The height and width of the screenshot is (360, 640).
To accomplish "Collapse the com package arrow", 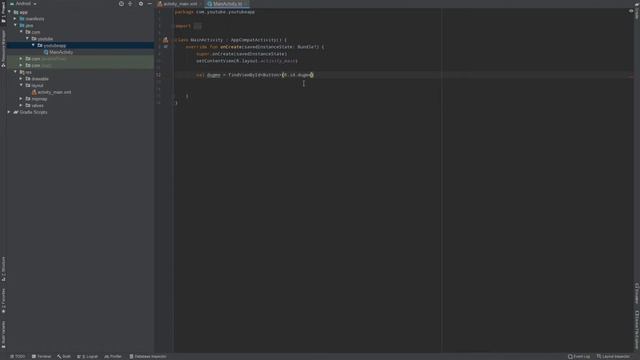I will pyautogui.click(x=21, y=32).
